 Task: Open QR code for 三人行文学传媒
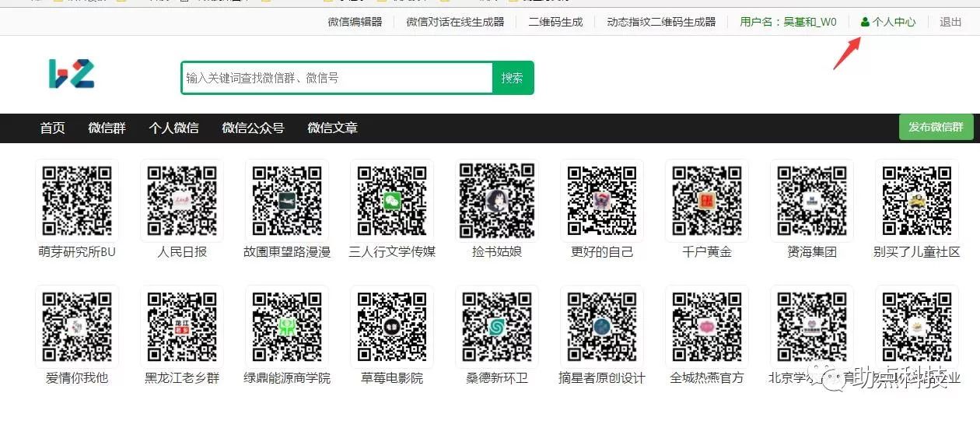click(392, 201)
